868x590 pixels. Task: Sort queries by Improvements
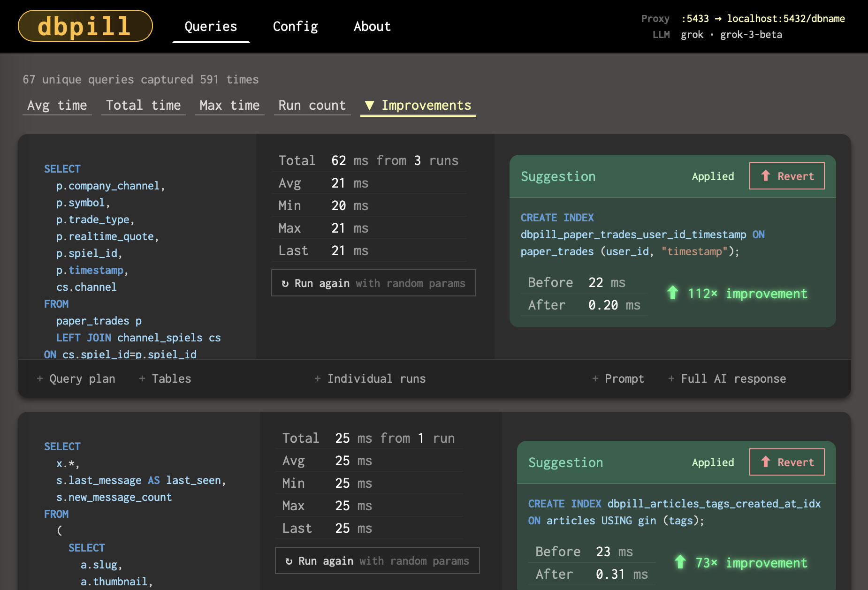coord(418,106)
